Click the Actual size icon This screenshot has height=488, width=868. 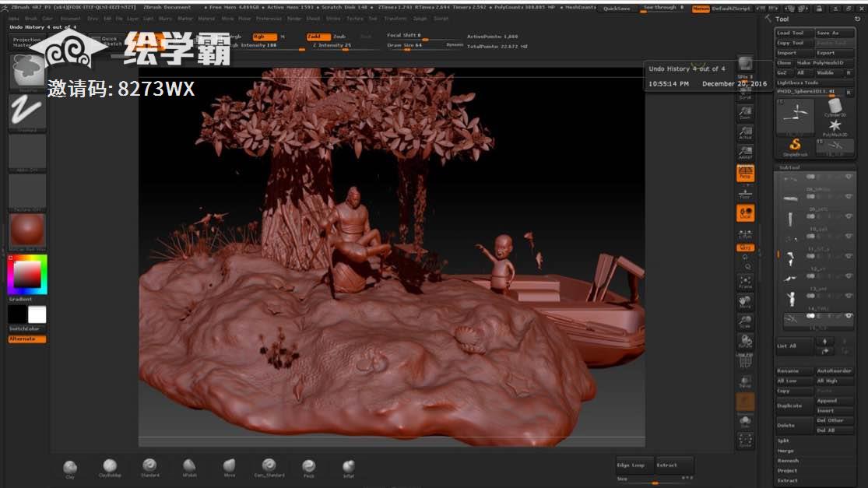coord(745,133)
